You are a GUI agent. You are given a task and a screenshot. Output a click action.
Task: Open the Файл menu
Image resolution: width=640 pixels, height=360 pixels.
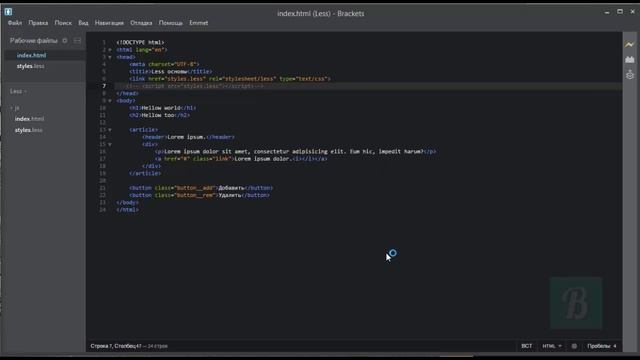click(x=15, y=23)
